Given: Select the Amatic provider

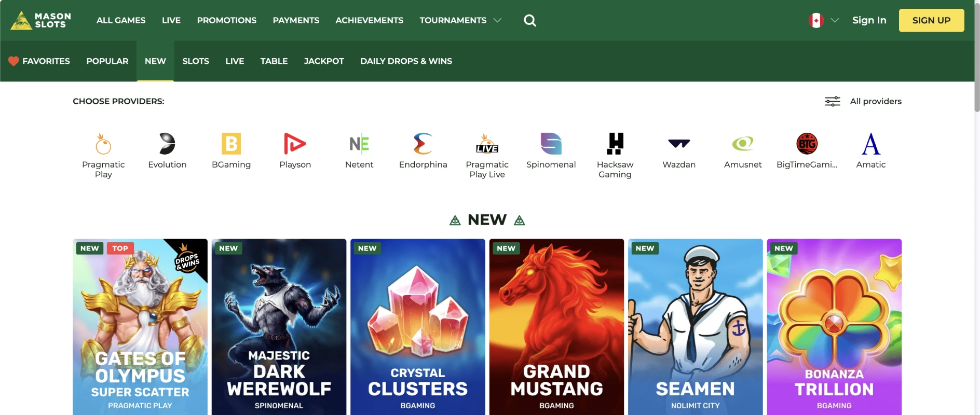Looking at the screenshot, I should (871, 151).
